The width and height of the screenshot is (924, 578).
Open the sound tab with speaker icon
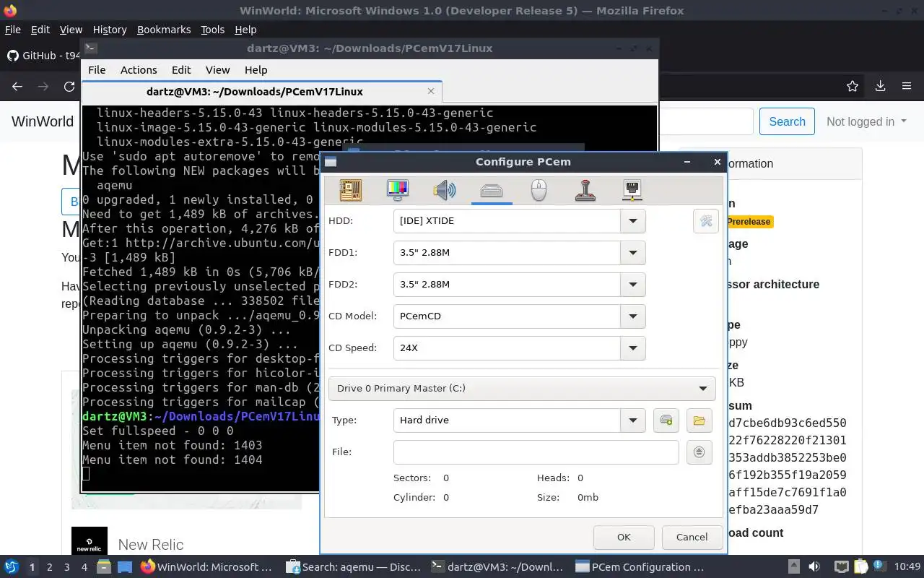pyautogui.click(x=445, y=190)
